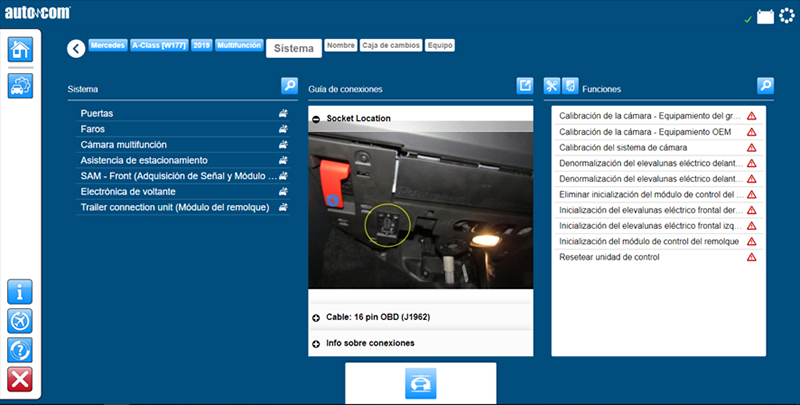
Task: Click the battery status icon
Action: (x=765, y=17)
